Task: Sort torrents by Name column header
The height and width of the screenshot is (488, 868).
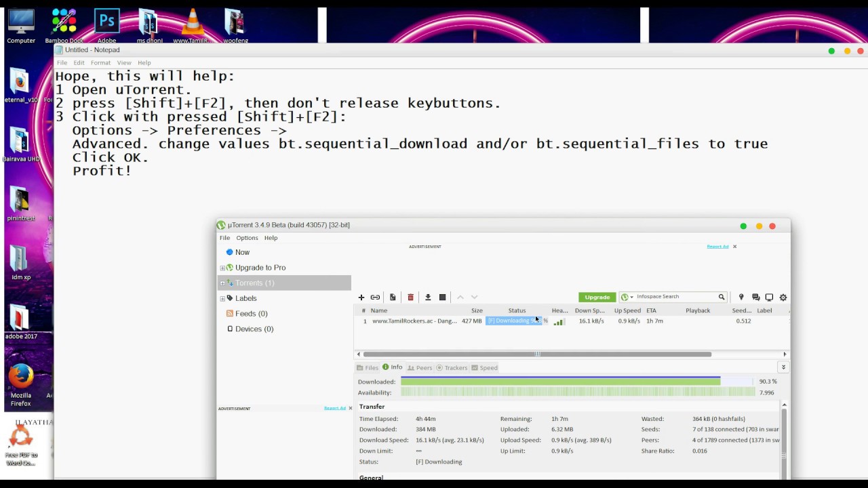Action: (379, 310)
